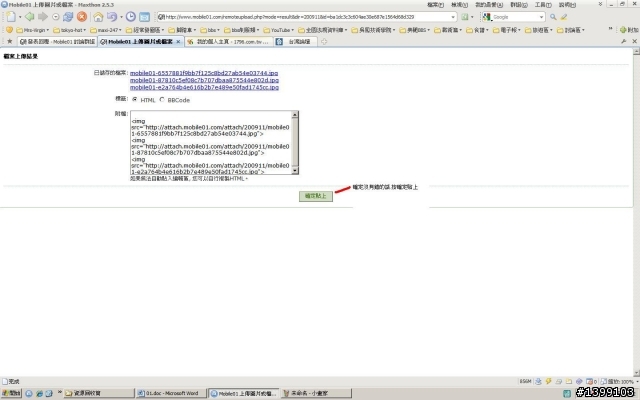The image size is (640, 400).
Task: Expand the Mrs-Virgin favorites folder
Action: click(33, 30)
